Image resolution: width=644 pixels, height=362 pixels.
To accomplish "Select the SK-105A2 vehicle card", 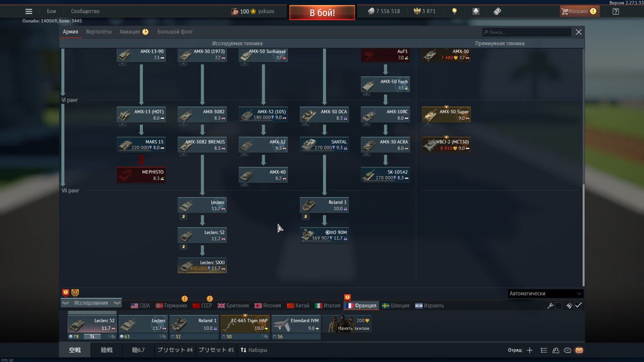I will 385,175.
